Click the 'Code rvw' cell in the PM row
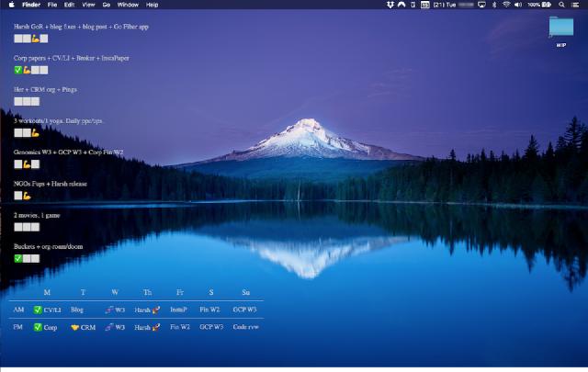 point(245,327)
